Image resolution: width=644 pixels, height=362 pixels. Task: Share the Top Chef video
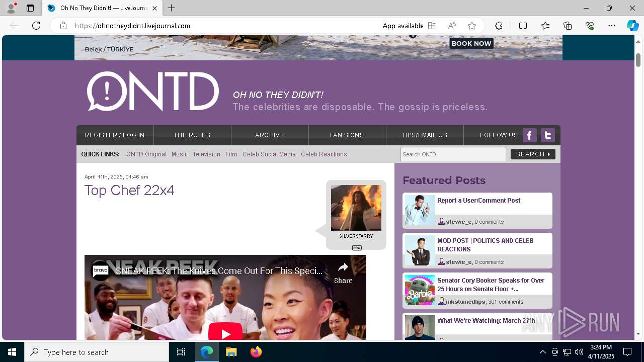(343, 273)
